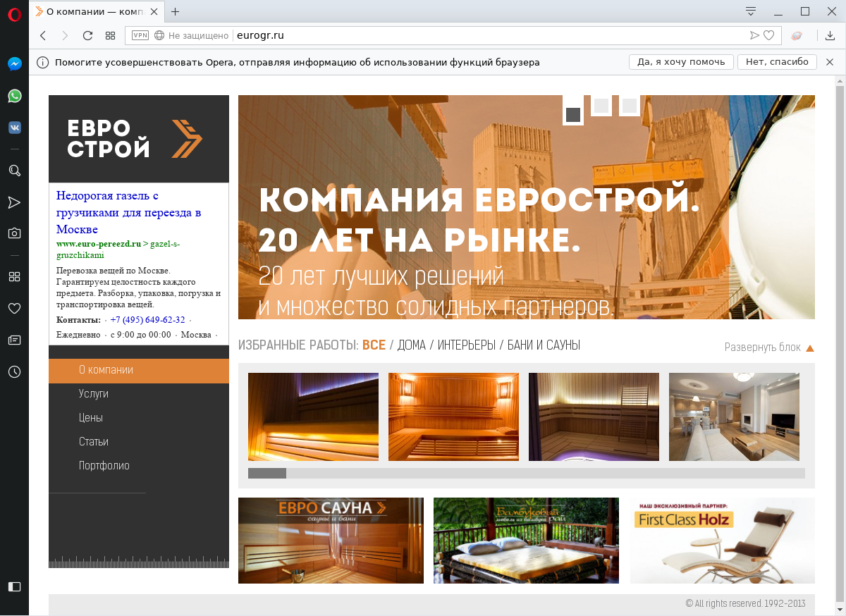Open the 'Недорогая газель с грузчиками' ad link
The height and width of the screenshot is (616, 846).
click(x=129, y=212)
